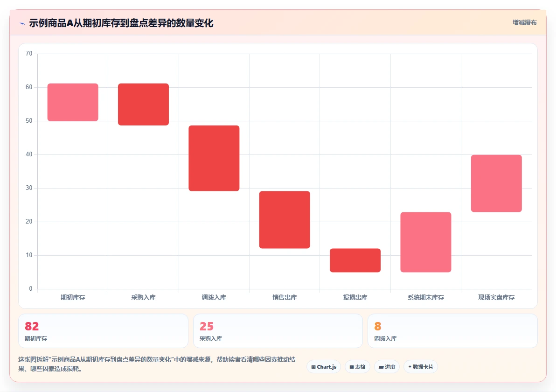Click the description paragraph starting 这张图拆解
This screenshot has height=392, width=556.
pyautogui.click(x=157, y=364)
